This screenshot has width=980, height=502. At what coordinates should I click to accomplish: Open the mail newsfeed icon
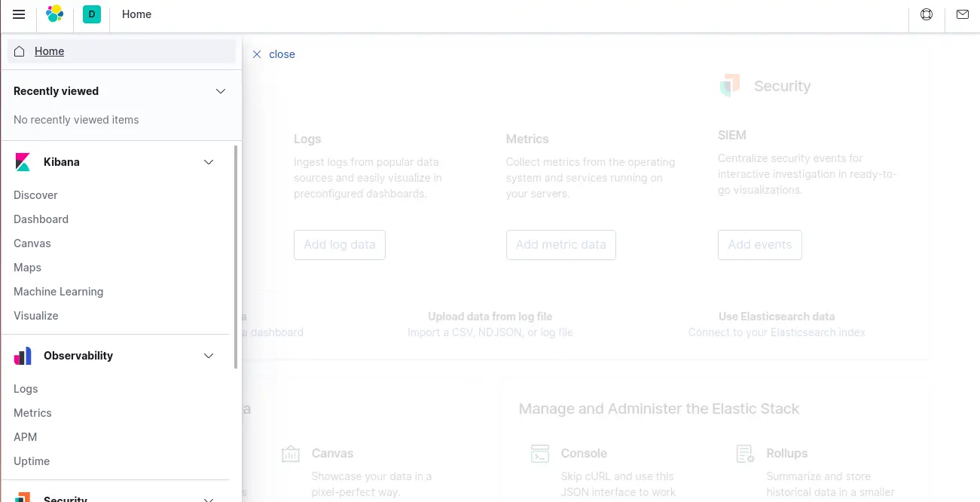[x=963, y=14]
